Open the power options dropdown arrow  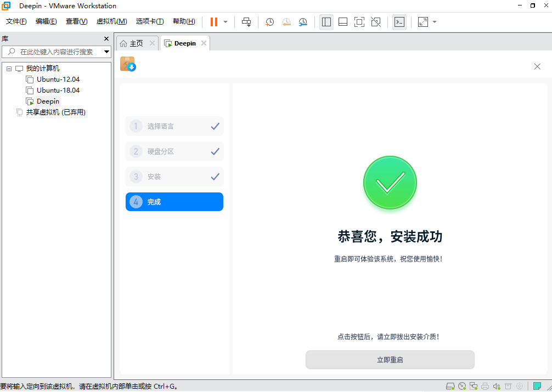(226, 22)
